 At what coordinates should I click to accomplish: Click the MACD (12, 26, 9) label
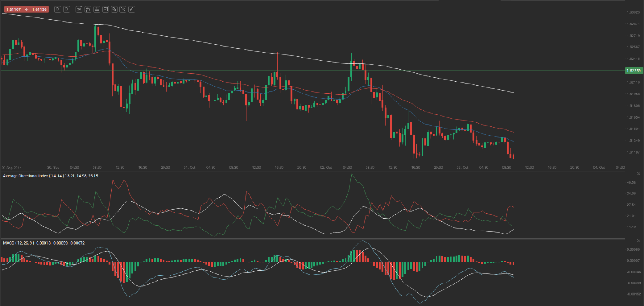[18, 243]
